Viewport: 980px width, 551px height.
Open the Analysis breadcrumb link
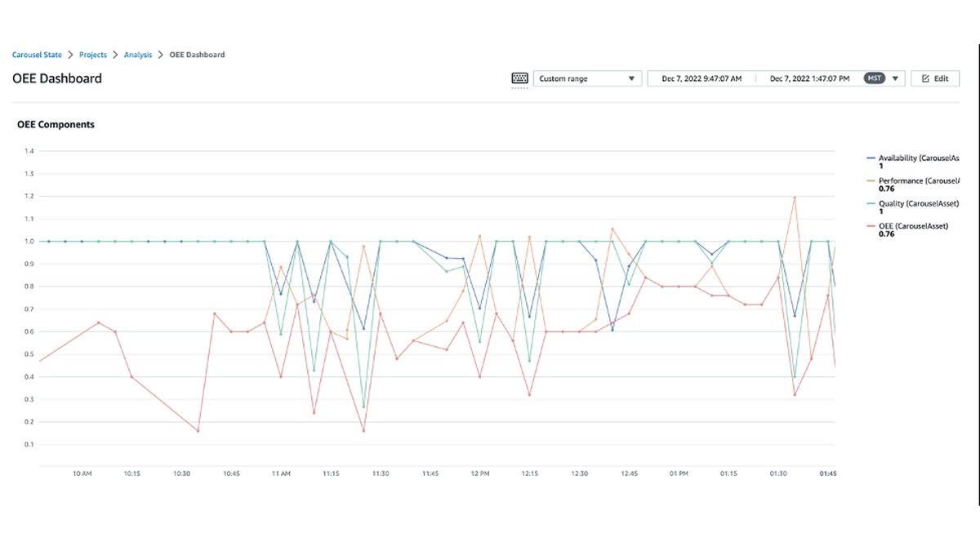[x=138, y=55]
